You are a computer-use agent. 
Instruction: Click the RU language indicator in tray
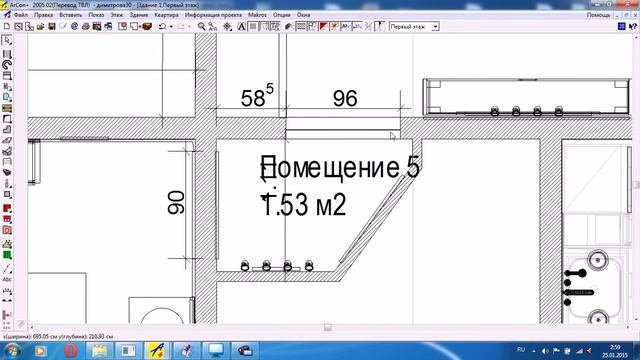click(x=521, y=350)
